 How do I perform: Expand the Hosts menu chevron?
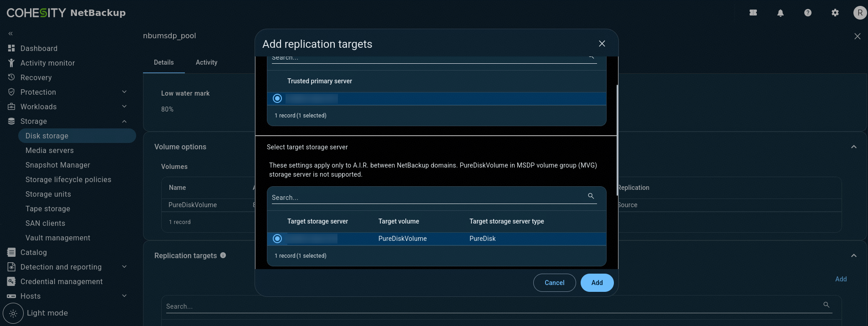coord(124,296)
